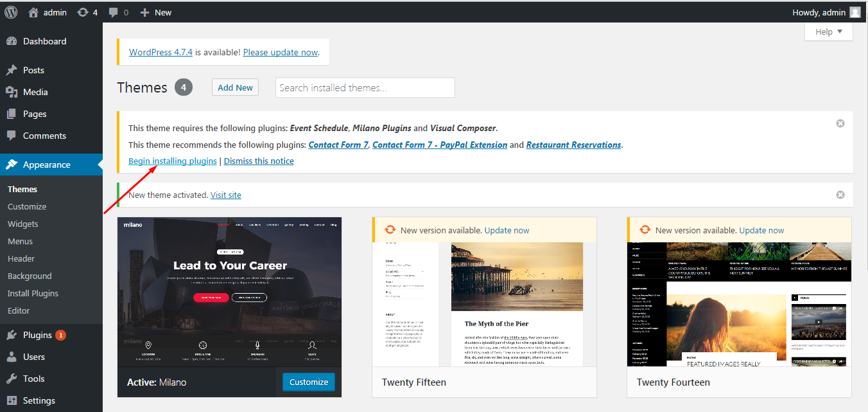Open the admin site home icon
Screen dimensions: 868x412
point(33,12)
